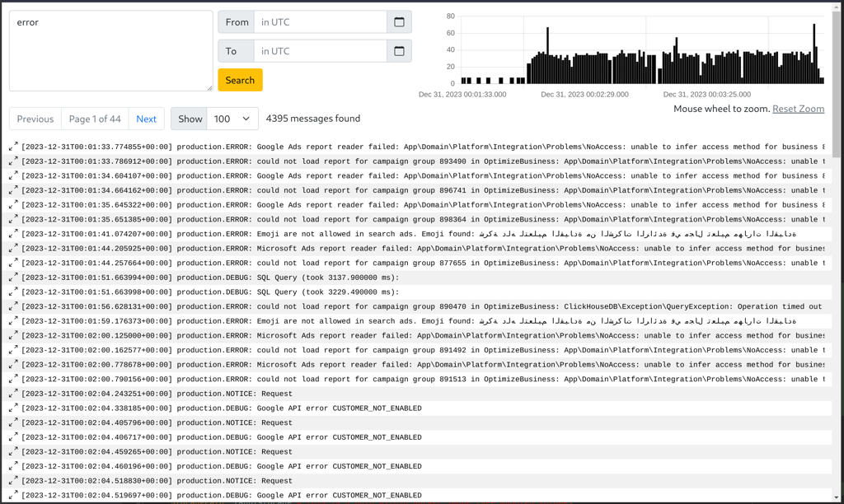Expand the ClickHouseDB QueryException log row
Viewport: 844px width, 504px height.
(x=13, y=306)
